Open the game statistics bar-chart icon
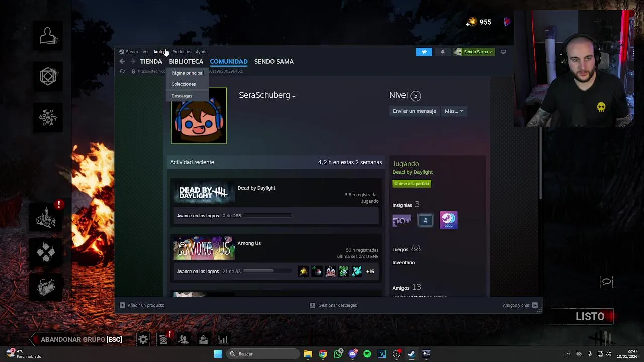The height and width of the screenshot is (362, 644). coord(223,340)
